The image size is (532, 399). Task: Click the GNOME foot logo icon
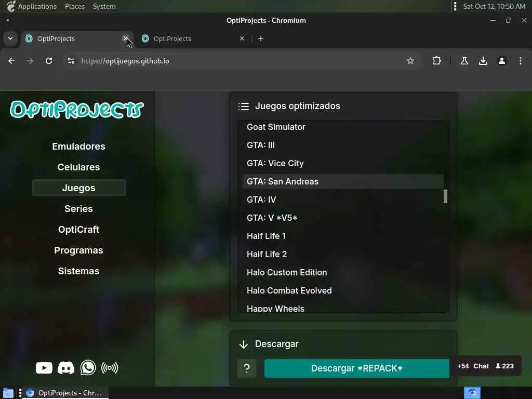point(10,6)
